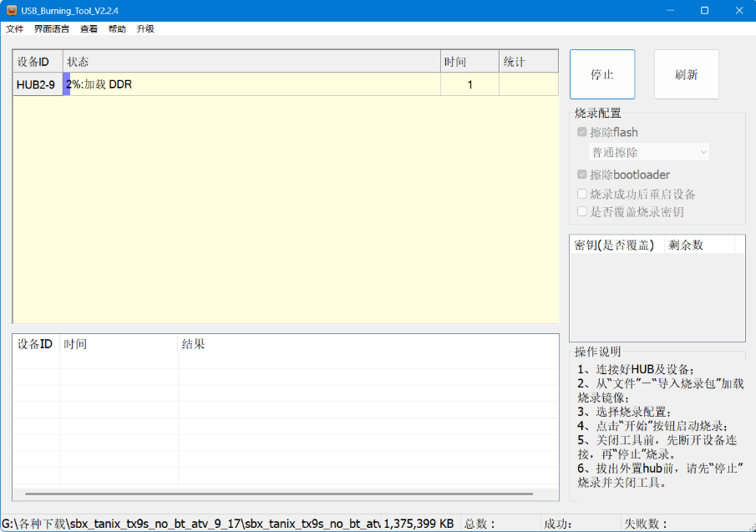Close the USB Burning Tool window
The image size is (756, 532).
click(738, 10)
